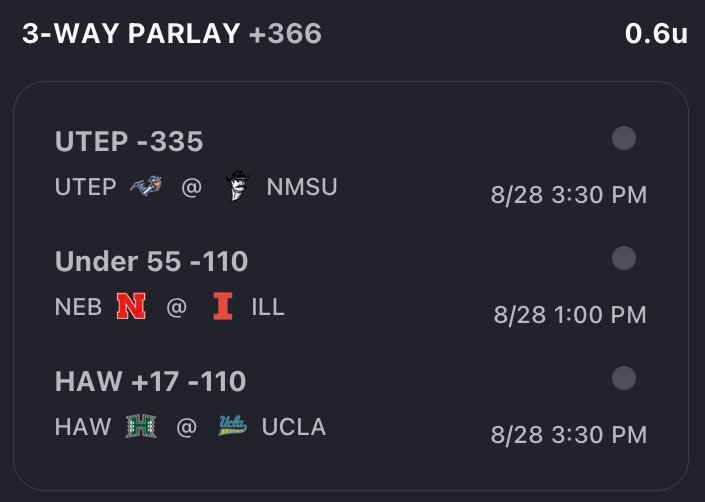Screen dimensions: 705x502
Task: Select the Under 55 -110 pick heading
Action: pos(152,261)
